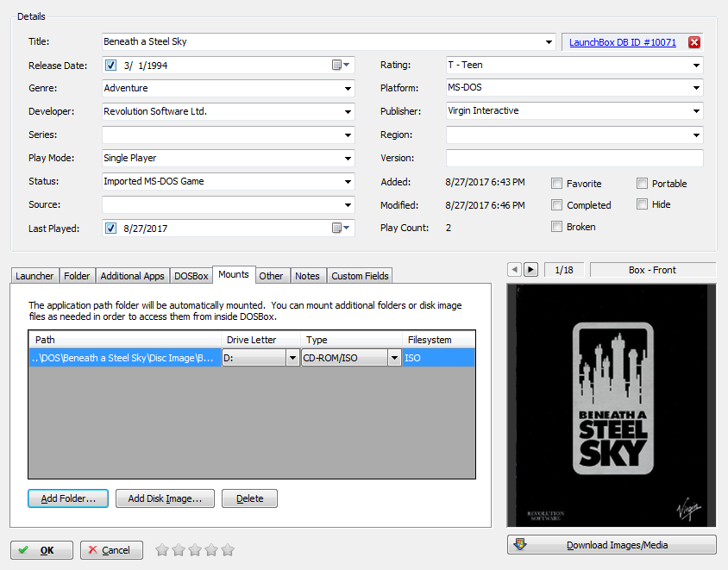Open the Additional Apps tab
Image resolution: width=728 pixels, height=570 pixels.
132,276
